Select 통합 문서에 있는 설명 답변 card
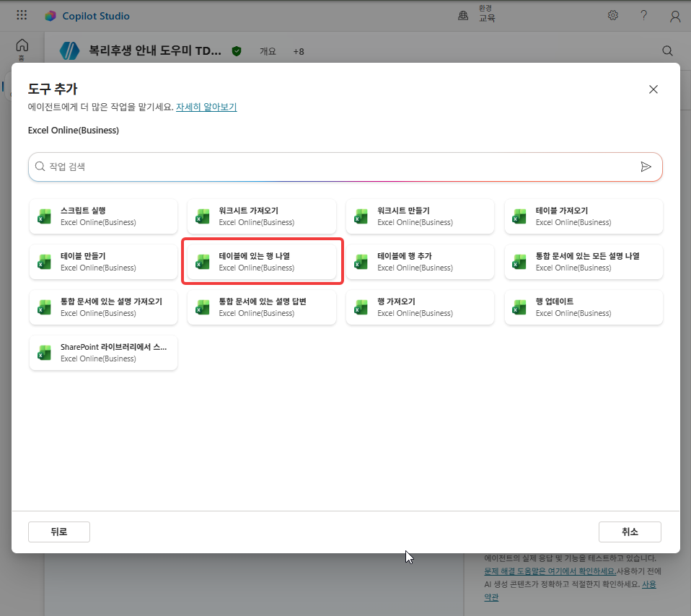This screenshot has height=616, width=691. point(262,307)
